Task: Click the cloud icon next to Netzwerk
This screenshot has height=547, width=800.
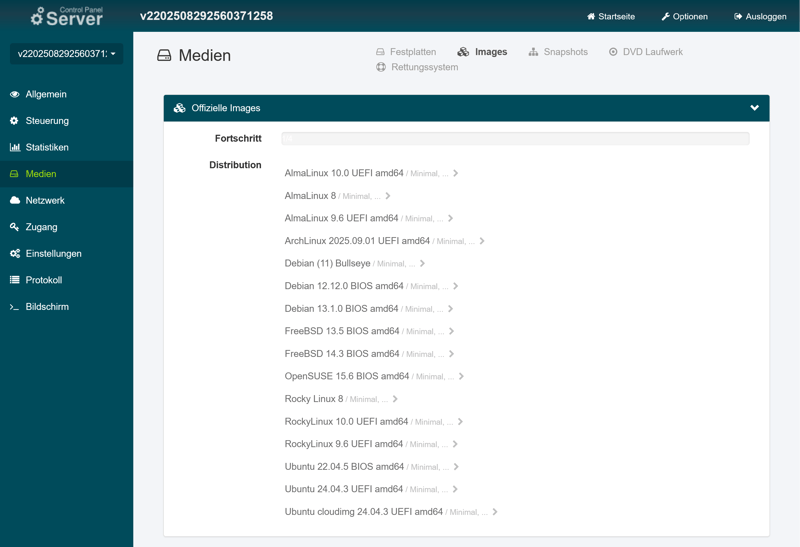Action: coord(15,201)
